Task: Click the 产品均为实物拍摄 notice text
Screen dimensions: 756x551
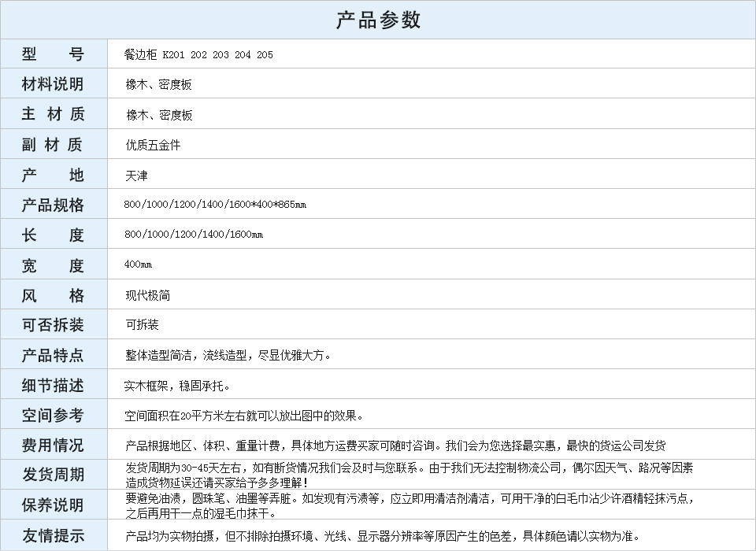Action: coord(384,535)
